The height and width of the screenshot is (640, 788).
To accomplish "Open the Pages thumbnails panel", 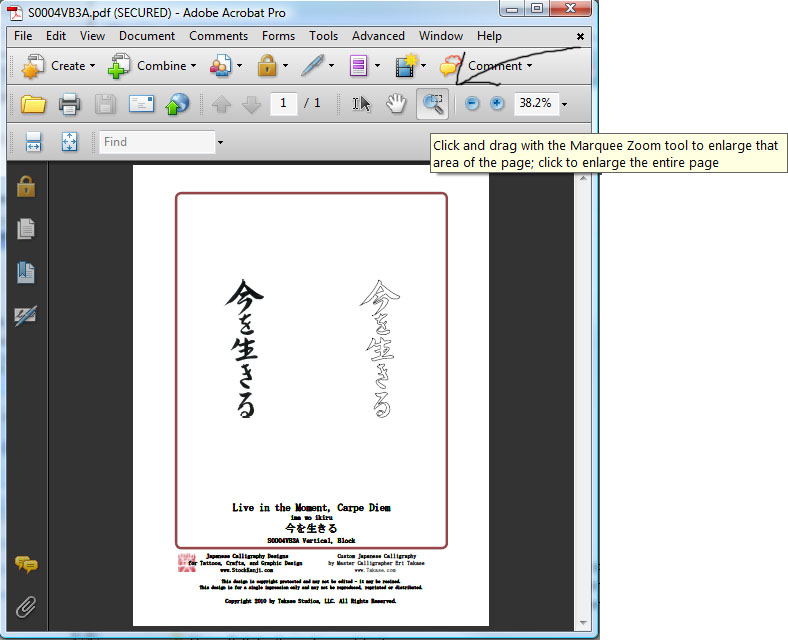I will point(26,229).
